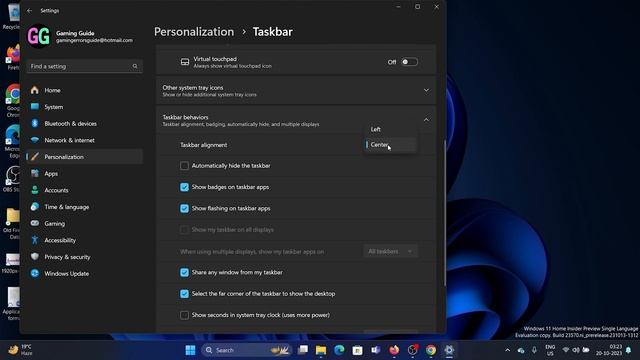Open the OBS Studio desktop shortcut
Image resolution: width=640 pixels, height=360 pixels.
pyautogui.click(x=12, y=179)
